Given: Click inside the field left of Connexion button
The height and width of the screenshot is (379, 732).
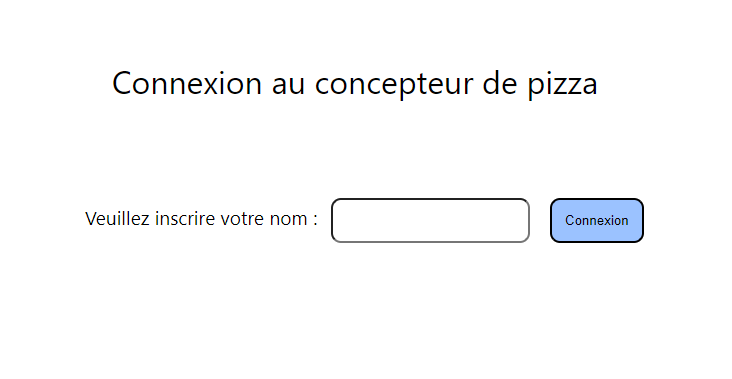Looking at the screenshot, I should point(430,220).
